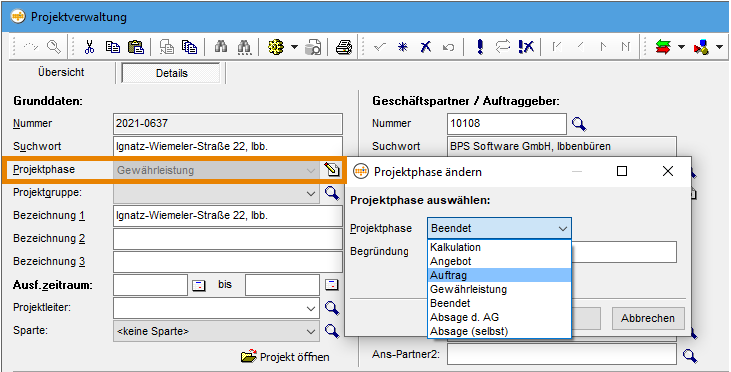The image size is (731, 372).
Task: Open calendar for Ausf.zeitraum start date
Action: (199, 285)
